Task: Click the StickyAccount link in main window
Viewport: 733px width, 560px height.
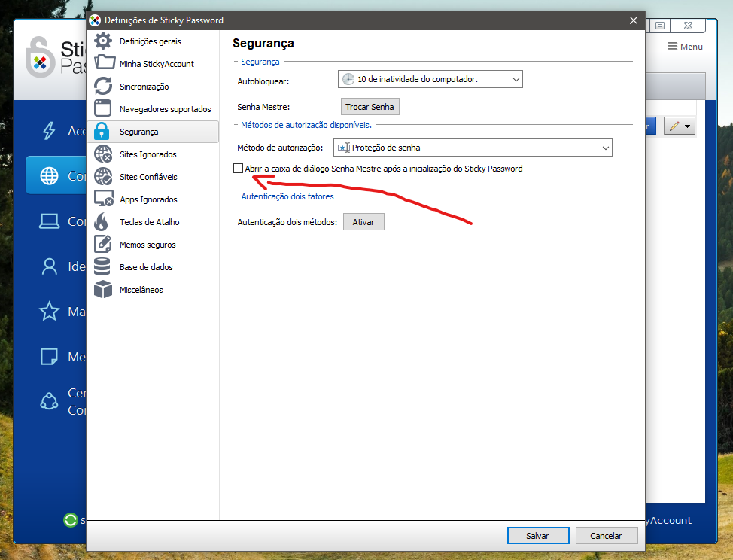Action: click(668, 520)
